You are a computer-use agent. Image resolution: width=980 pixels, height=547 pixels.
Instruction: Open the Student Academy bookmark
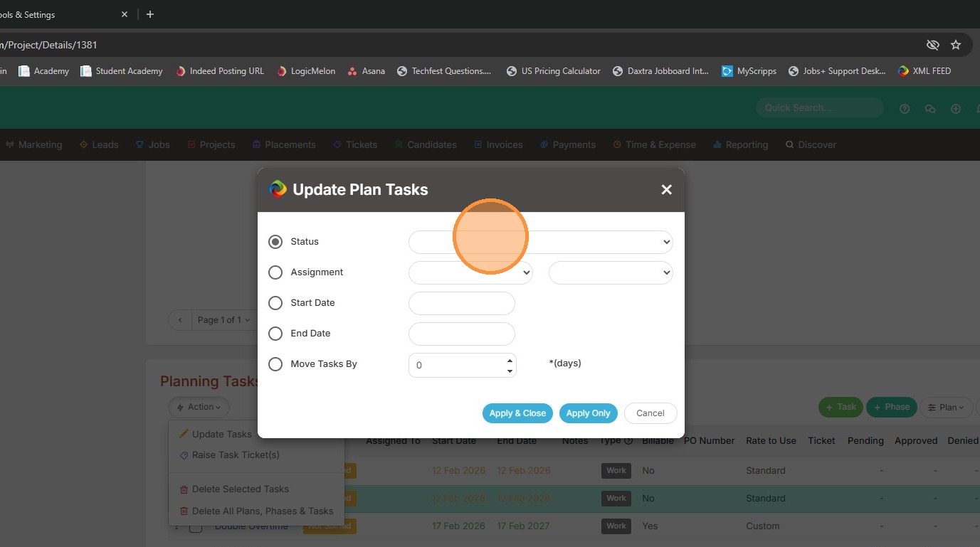click(x=121, y=71)
